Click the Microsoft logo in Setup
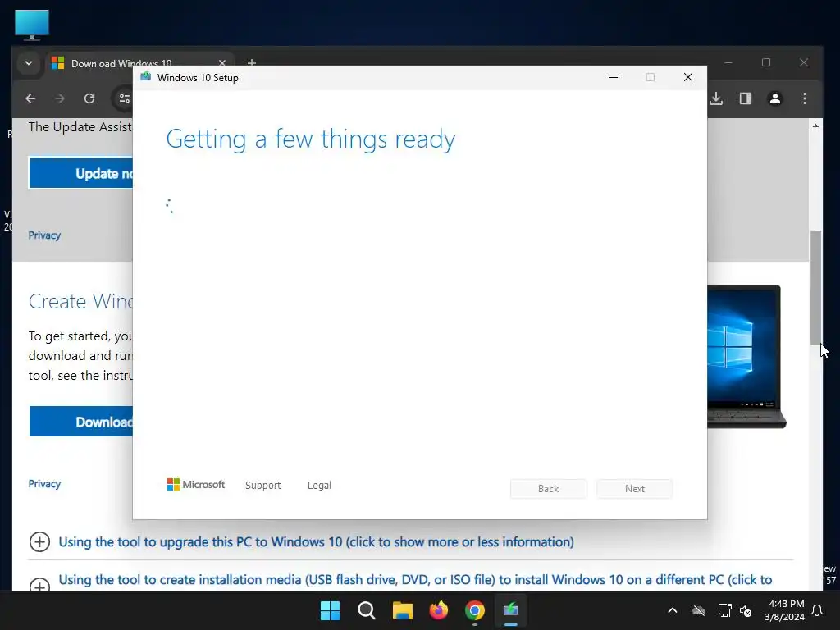Viewport: 840px width, 630px height. tap(196, 485)
